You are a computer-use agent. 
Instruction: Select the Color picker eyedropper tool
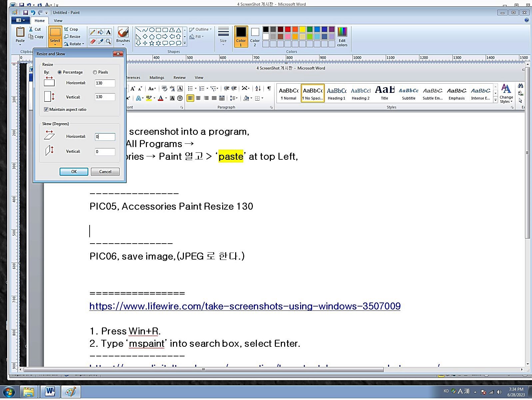100,42
